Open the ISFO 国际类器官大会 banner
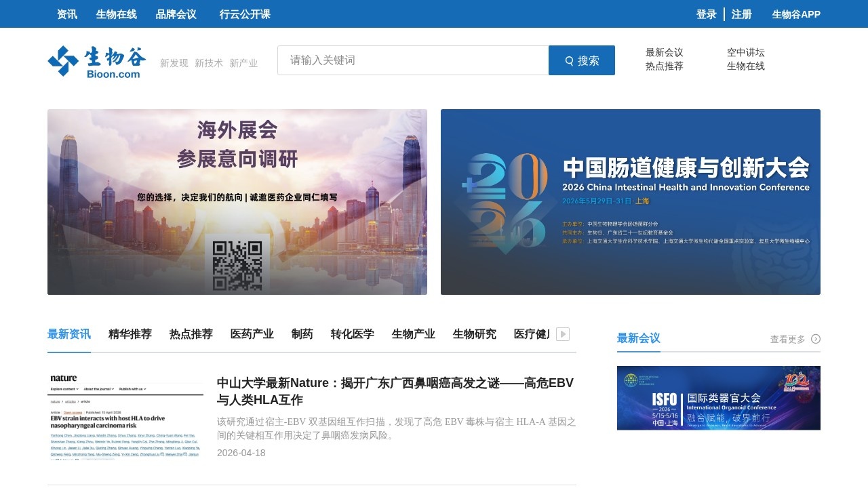868x488 pixels. (x=719, y=398)
